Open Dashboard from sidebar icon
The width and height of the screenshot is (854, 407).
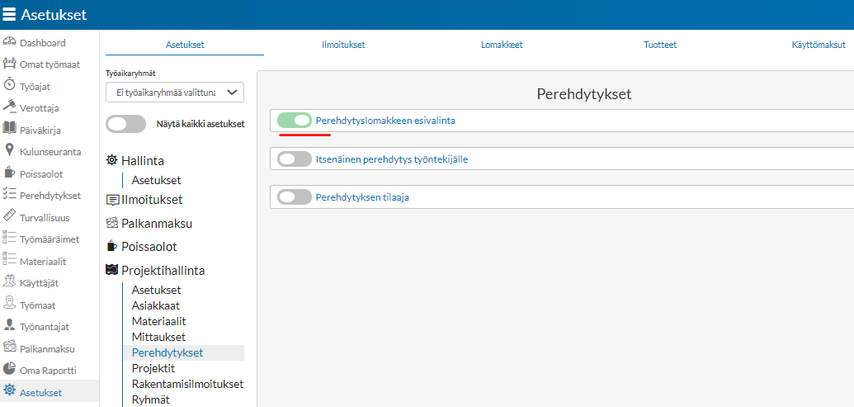click(10, 43)
